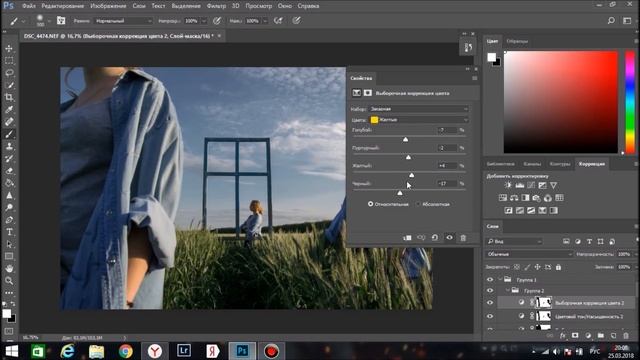Hide the Группа 2 layer group

point(490,291)
